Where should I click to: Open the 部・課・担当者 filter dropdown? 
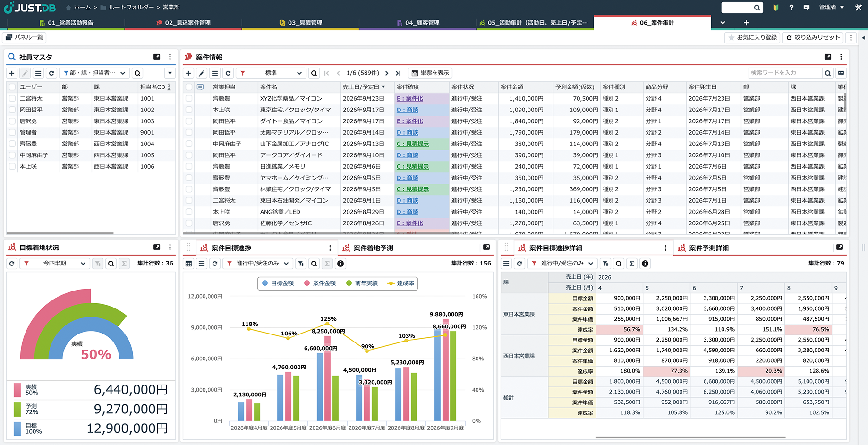coord(94,73)
